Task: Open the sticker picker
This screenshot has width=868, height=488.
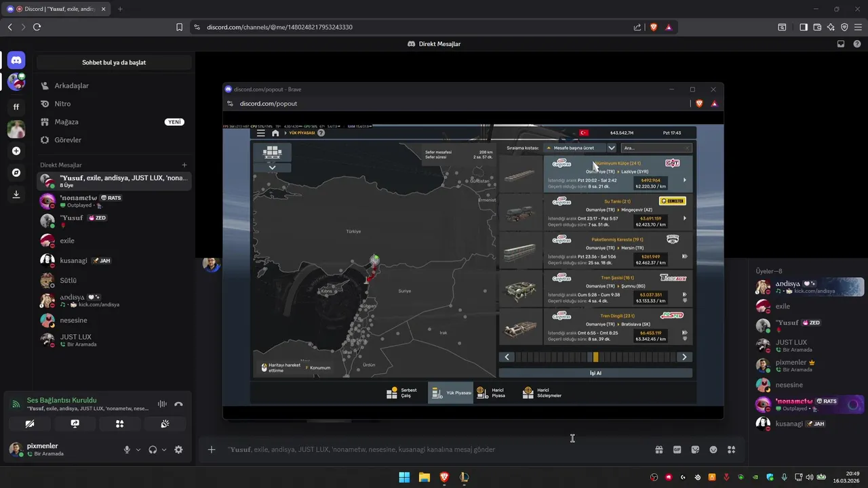Action: pos(695,449)
